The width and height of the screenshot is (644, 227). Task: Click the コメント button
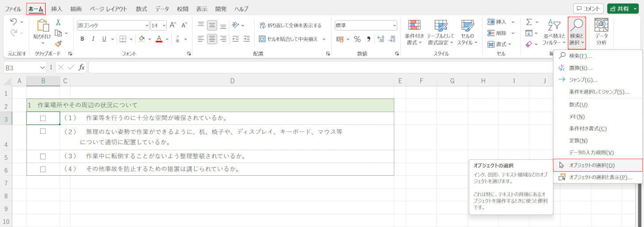(x=588, y=9)
